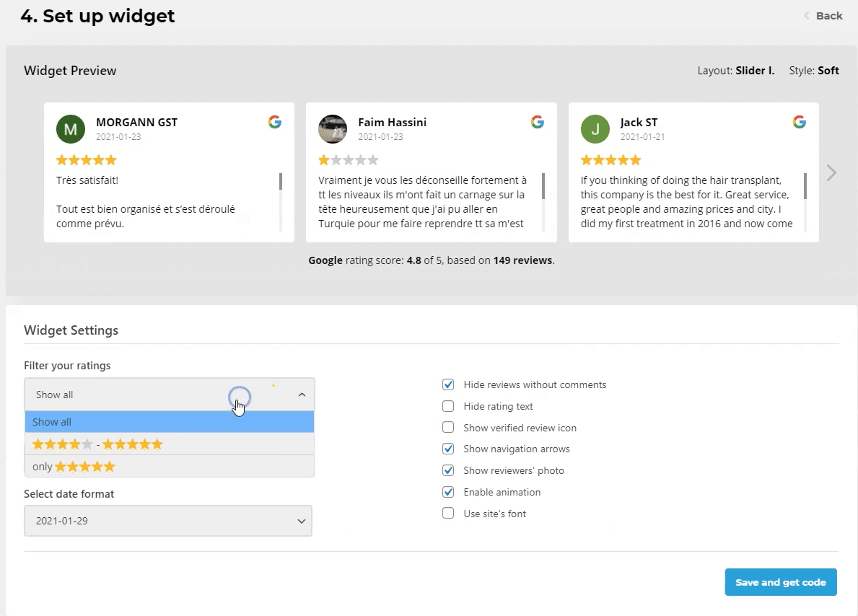Click Jack ST letter avatar
This screenshot has height=616, width=858.
click(x=595, y=129)
